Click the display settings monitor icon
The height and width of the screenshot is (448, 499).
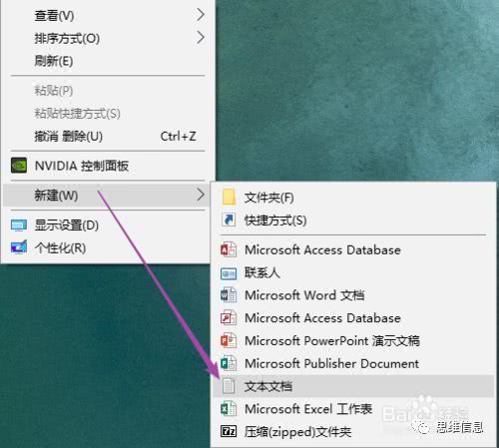(19, 225)
